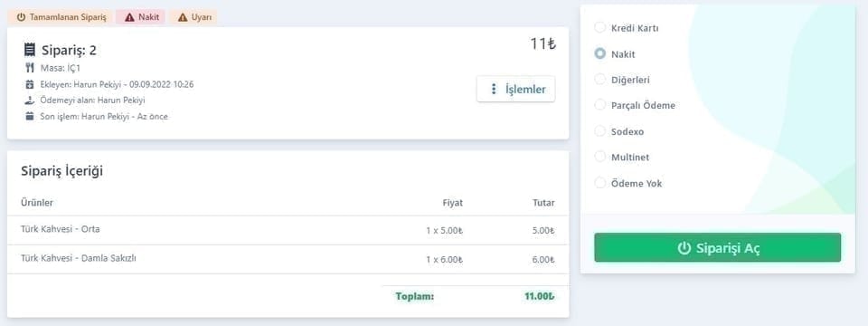Select the Nakit radio button
Screen dimensions: 868x326
tap(600, 53)
